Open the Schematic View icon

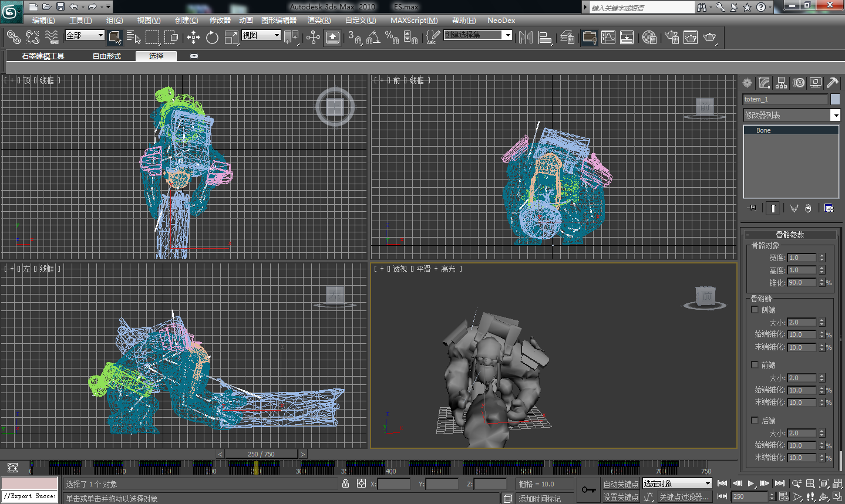(627, 38)
